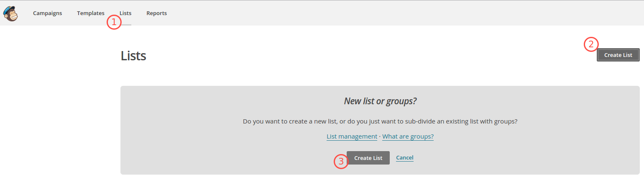Click the Mailchimp Freddie monkey logo

(x=10, y=13)
